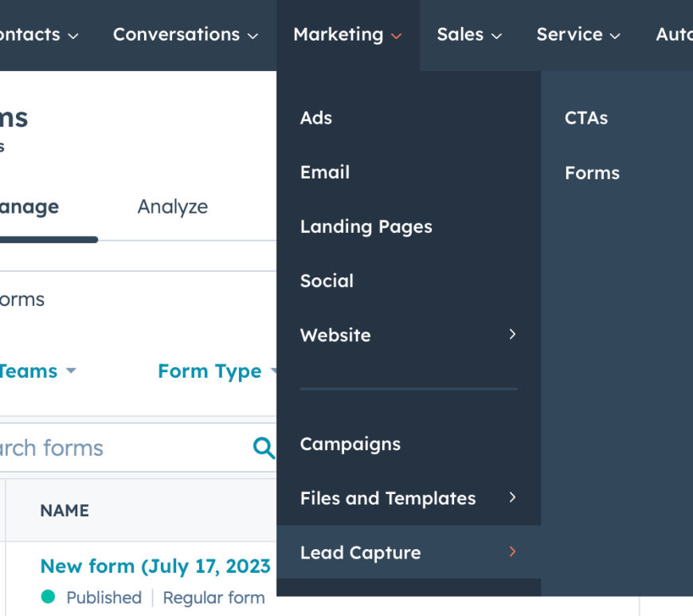Select CTAs in the Lead Capture submenu

(x=586, y=118)
